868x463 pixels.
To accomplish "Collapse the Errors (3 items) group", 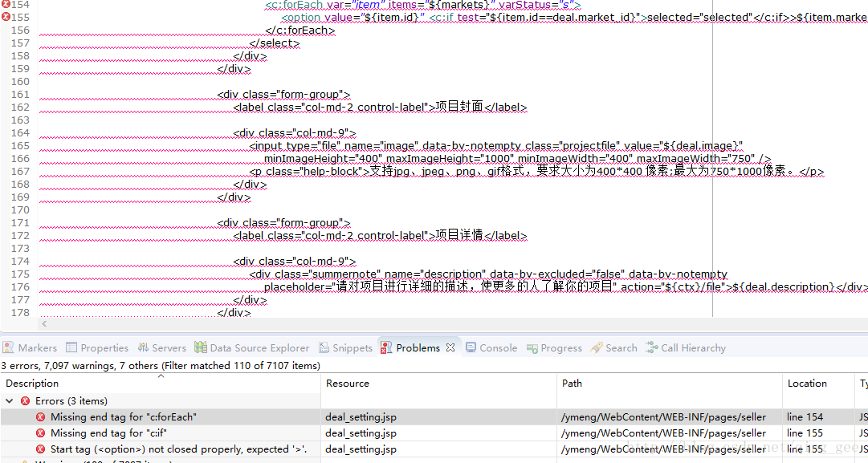I will [x=10, y=401].
